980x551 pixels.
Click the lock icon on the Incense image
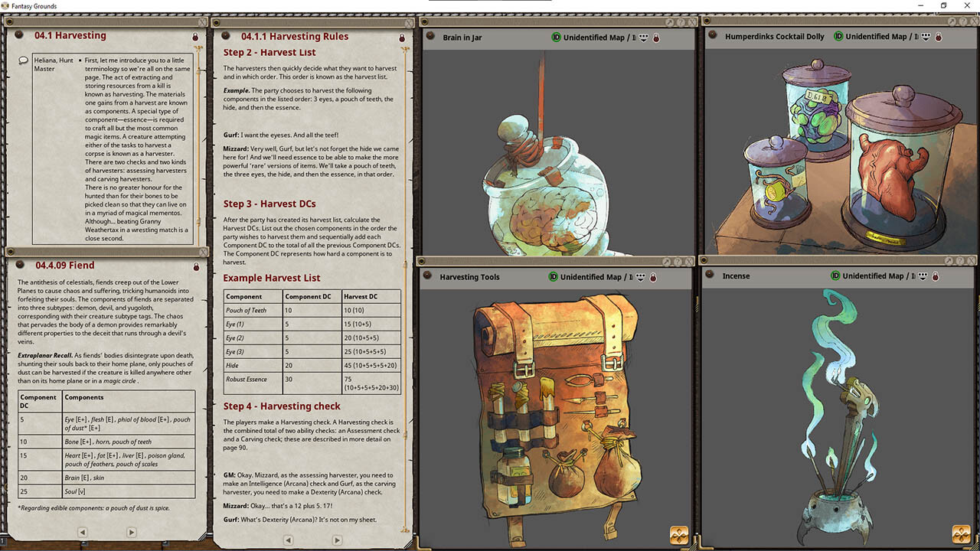[936, 276]
